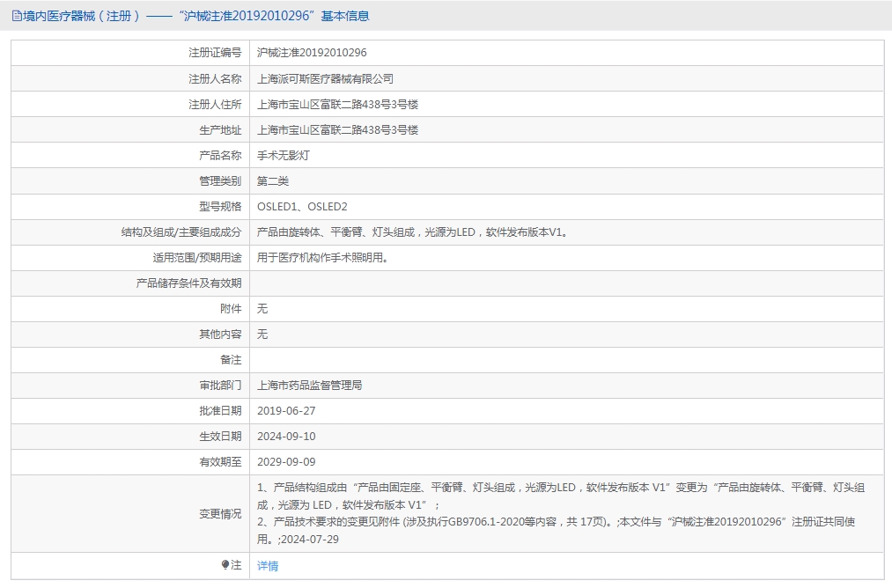
Task: Click the bulb icon beside 注
Action: [225, 565]
